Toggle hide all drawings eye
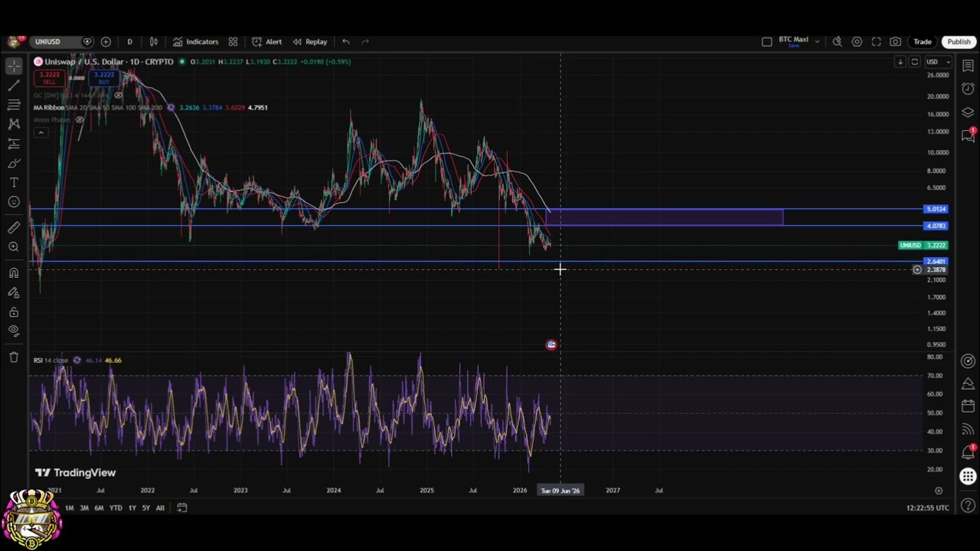The width and height of the screenshot is (980, 551). coord(14,331)
